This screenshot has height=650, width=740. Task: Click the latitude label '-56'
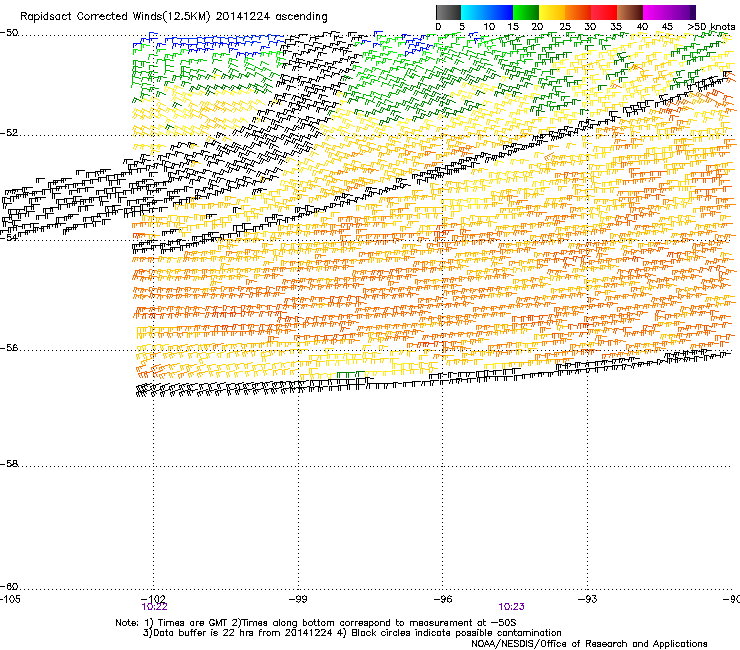(9, 348)
